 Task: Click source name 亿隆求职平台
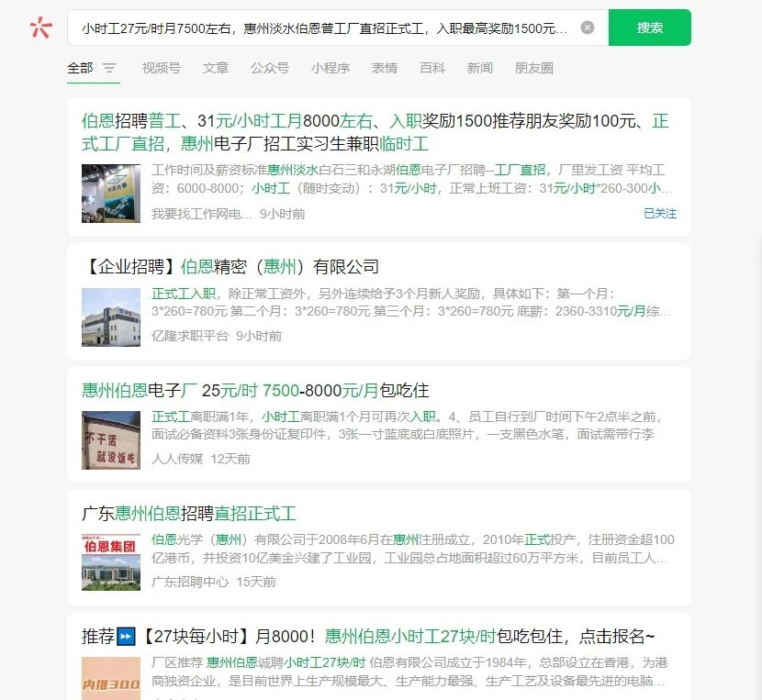[x=189, y=336]
